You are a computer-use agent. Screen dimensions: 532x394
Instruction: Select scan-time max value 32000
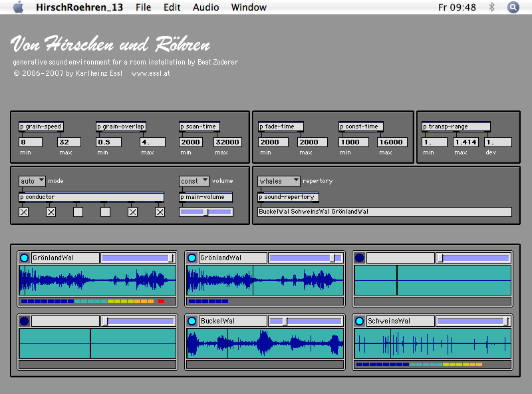click(x=227, y=142)
